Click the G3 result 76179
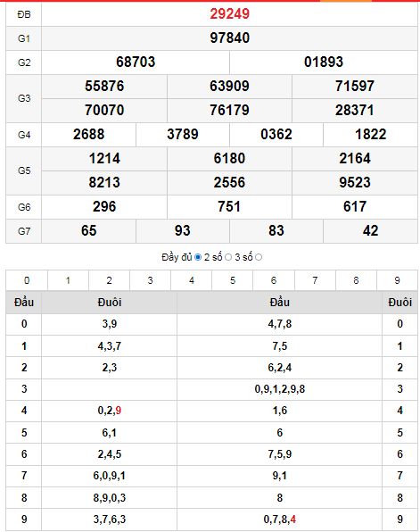 point(229,111)
